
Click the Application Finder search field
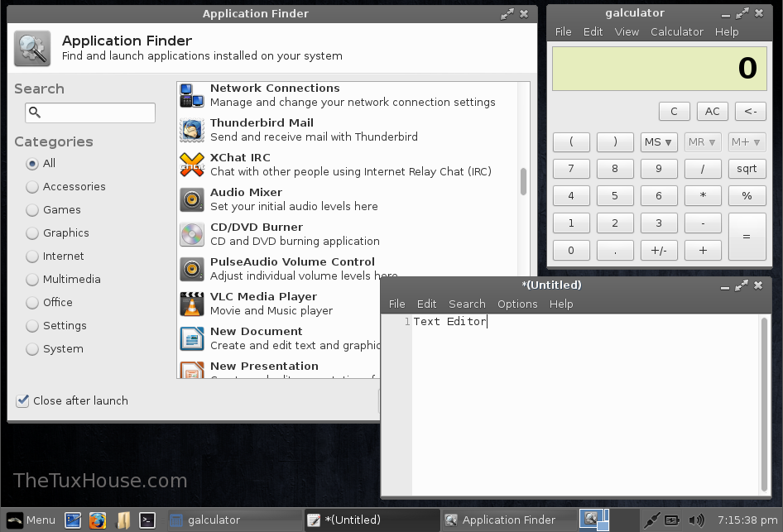coord(90,113)
